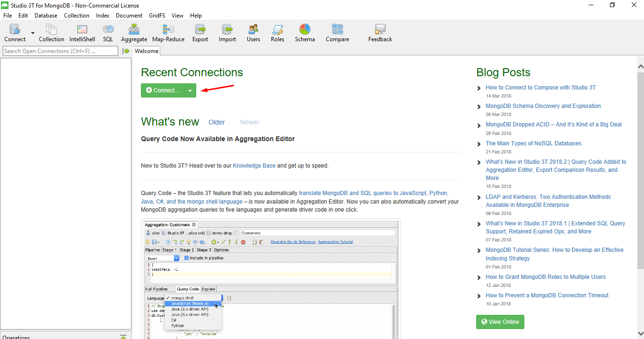The width and height of the screenshot is (644, 339).
Task: Open the GridFS menu
Action: [x=157, y=16]
